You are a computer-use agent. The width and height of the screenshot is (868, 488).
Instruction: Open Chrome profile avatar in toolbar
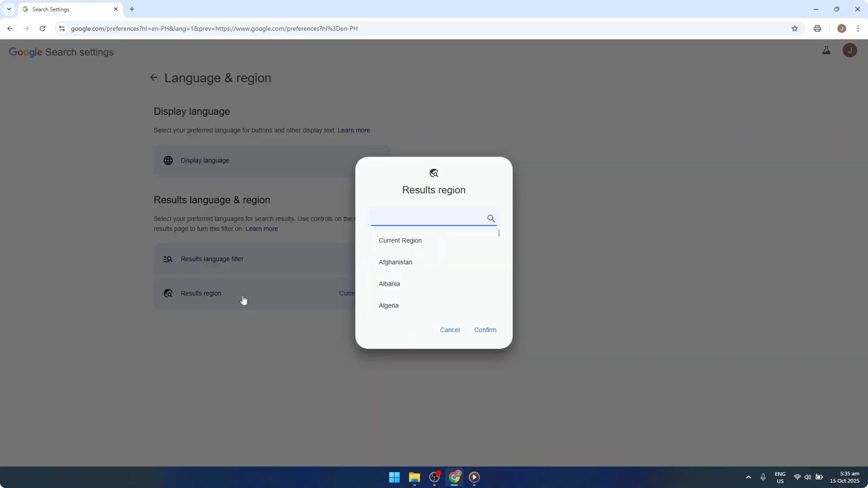(841, 29)
